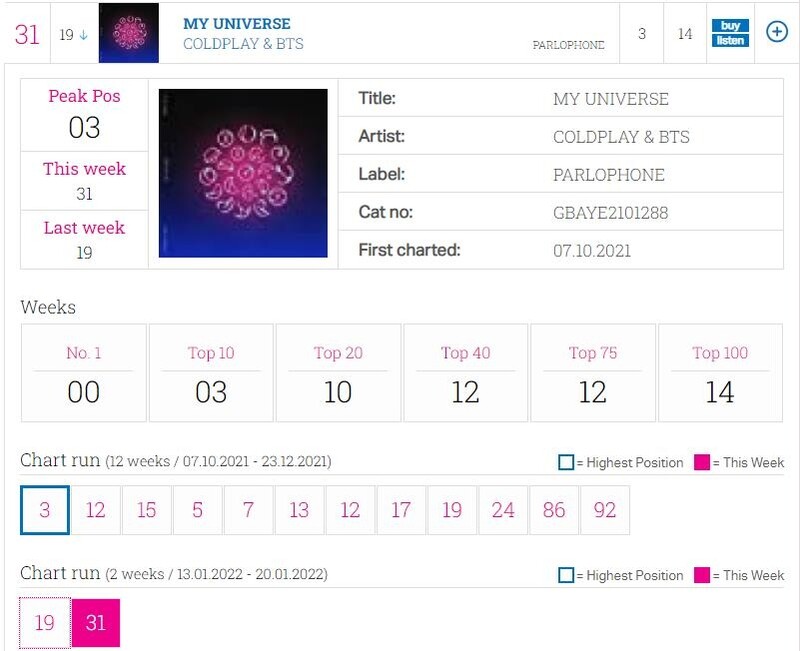Click the chart run position 92 box
Viewport: 800px width, 651px height.
pyautogui.click(x=605, y=510)
